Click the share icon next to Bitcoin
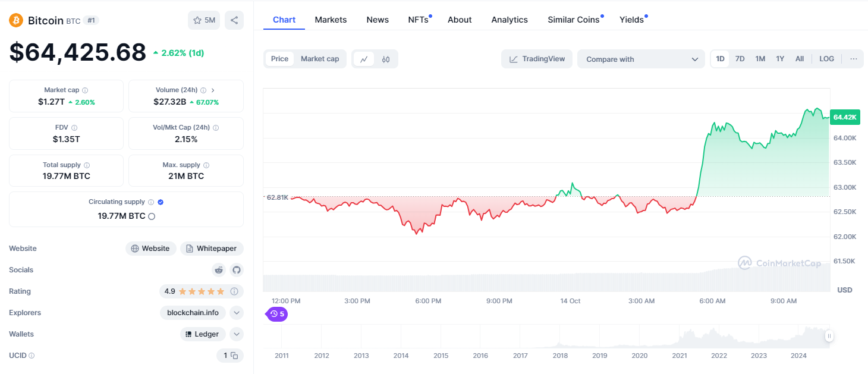Viewport: 868px width, 374px height. coord(234,20)
